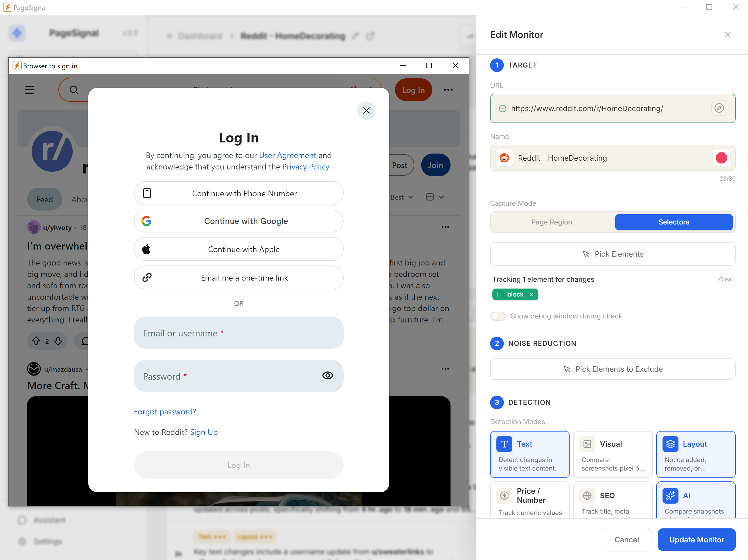Viewport: 748px width, 560px height.
Task: Click the AI detection mode icon
Action: point(670,495)
